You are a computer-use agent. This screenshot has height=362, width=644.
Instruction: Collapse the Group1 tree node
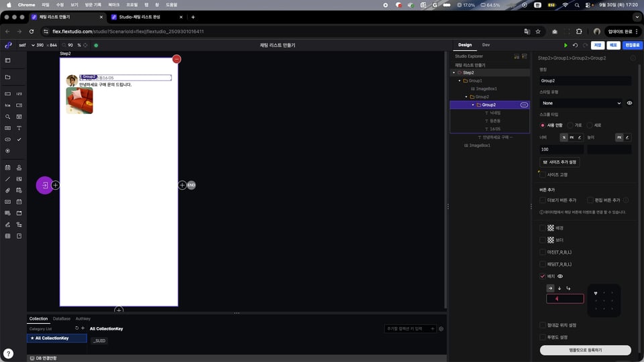click(x=460, y=80)
